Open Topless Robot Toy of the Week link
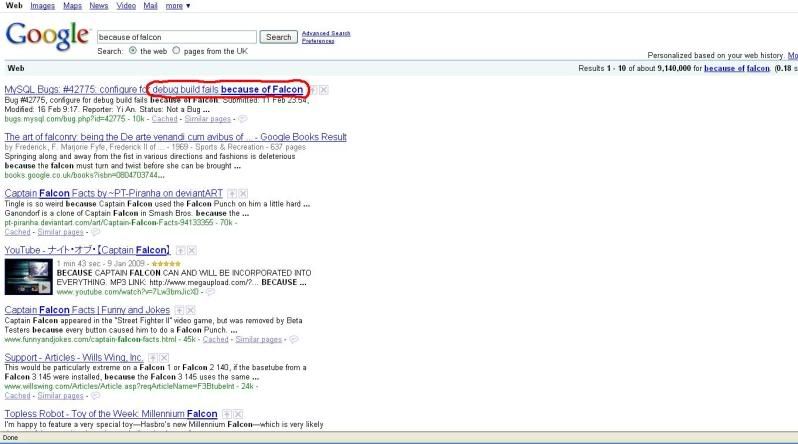This screenshot has width=798, height=444. tap(111, 414)
